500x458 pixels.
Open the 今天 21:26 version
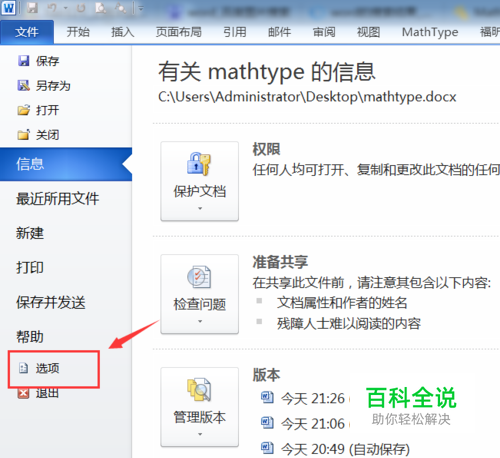pos(313,399)
